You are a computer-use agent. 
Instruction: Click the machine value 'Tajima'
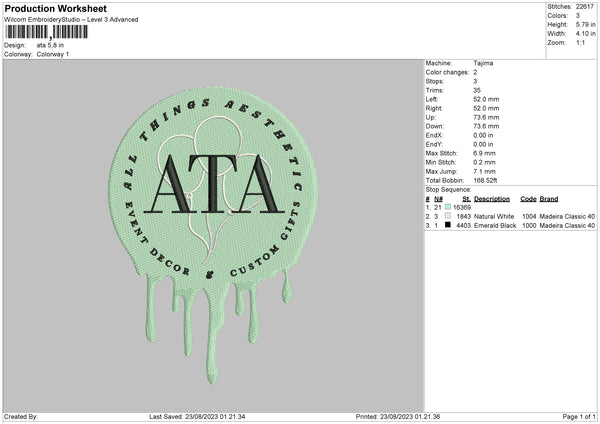tap(483, 63)
